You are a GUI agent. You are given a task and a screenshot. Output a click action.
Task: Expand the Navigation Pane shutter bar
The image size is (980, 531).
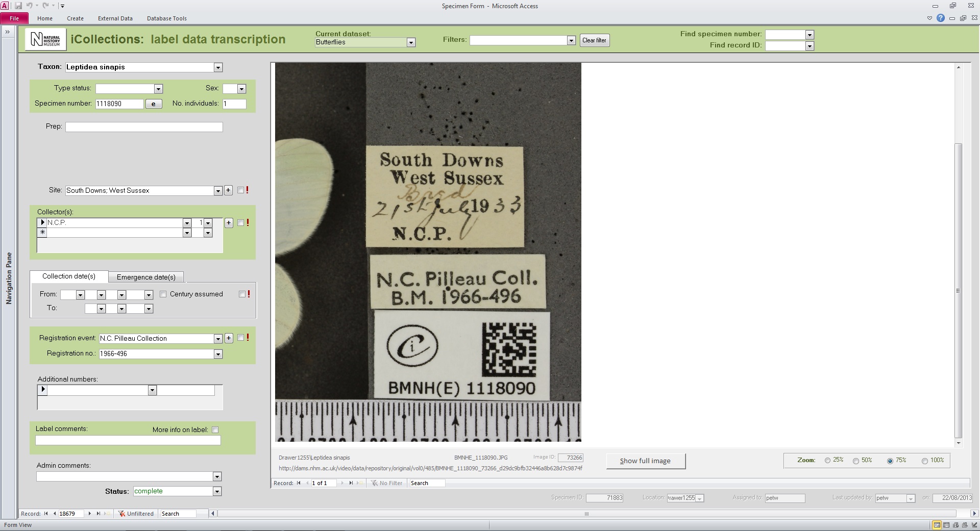point(8,32)
